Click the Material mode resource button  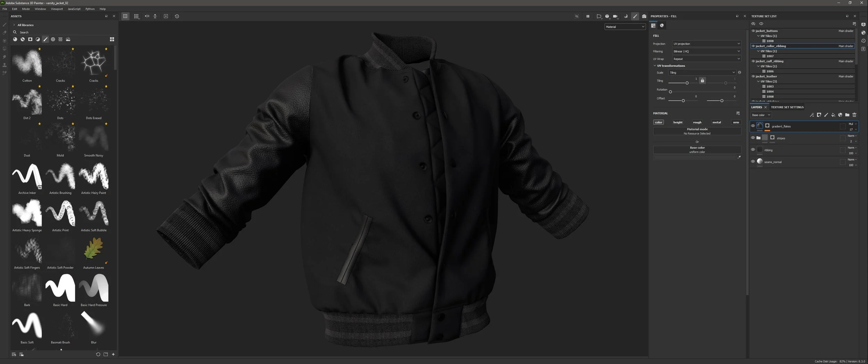pos(697,131)
